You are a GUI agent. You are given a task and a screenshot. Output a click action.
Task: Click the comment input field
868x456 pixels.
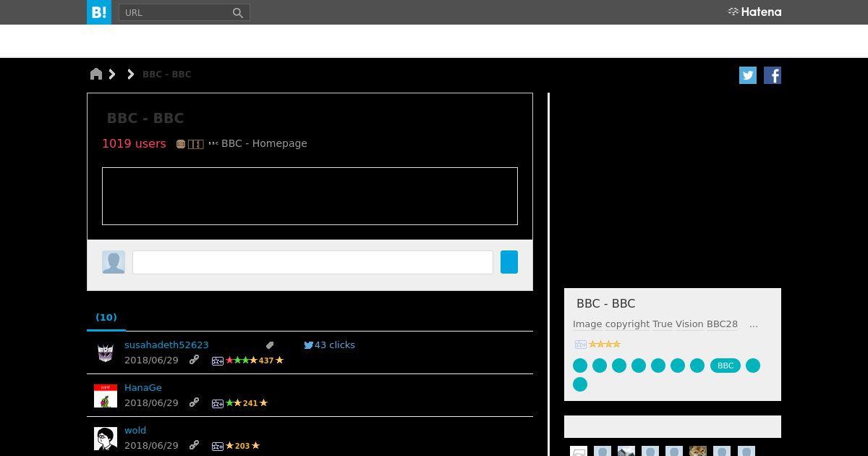coord(312,262)
